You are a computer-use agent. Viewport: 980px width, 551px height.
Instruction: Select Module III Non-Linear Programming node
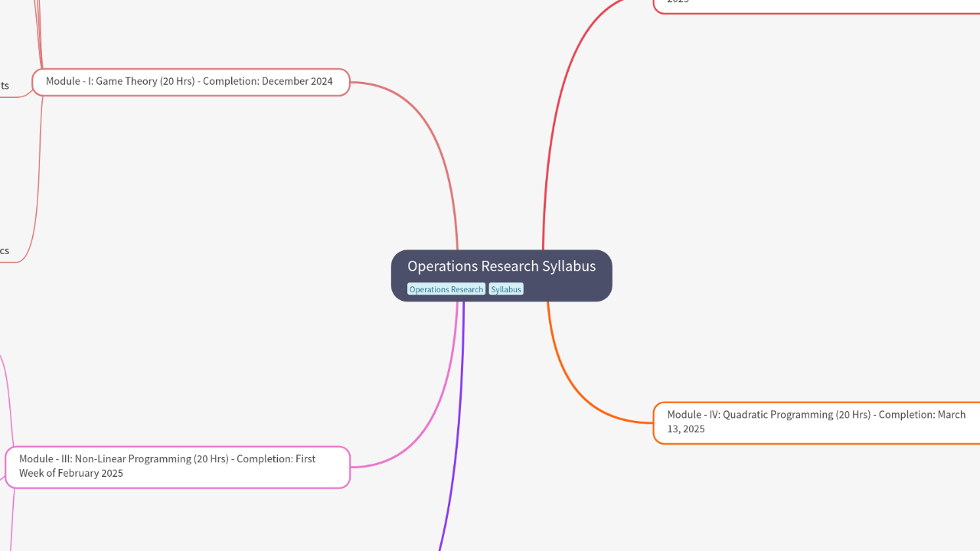point(178,467)
